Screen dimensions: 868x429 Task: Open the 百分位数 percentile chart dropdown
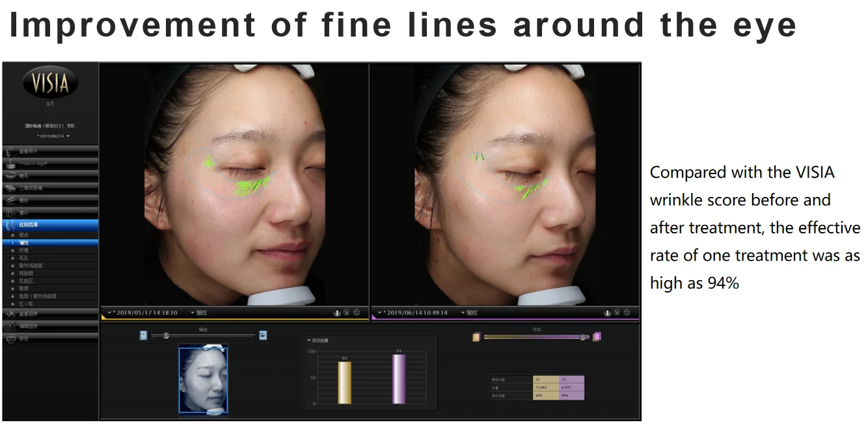(x=319, y=340)
